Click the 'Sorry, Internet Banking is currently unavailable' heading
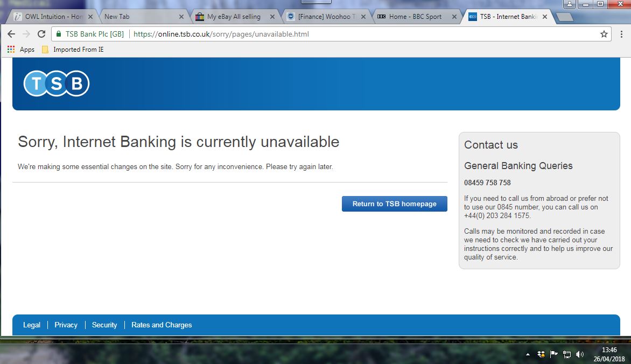Image resolution: width=631 pixels, height=364 pixels. 179,142
